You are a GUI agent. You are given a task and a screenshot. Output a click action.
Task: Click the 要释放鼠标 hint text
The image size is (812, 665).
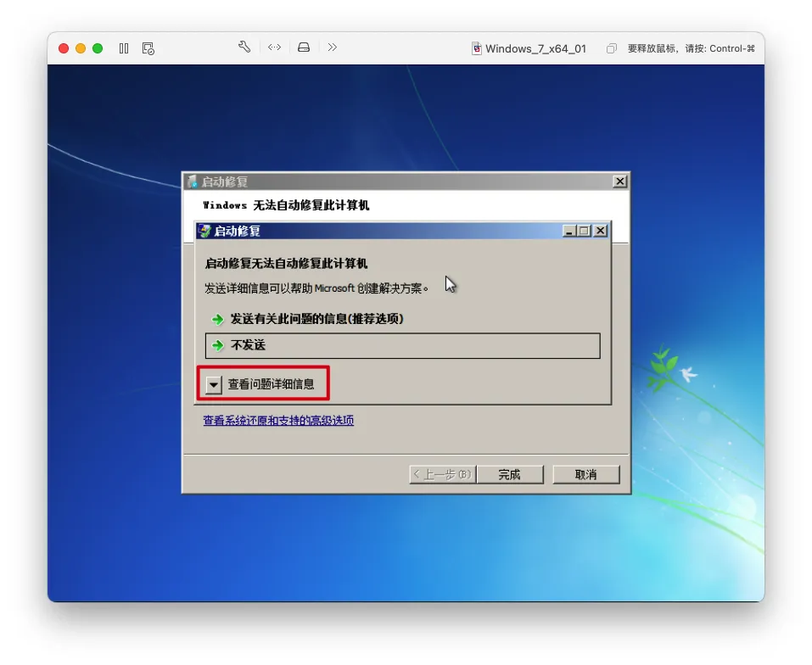(x=692, y=48)
